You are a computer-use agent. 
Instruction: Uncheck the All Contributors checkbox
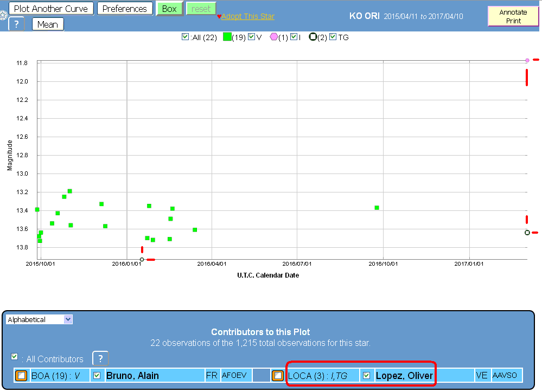point(15,357)
